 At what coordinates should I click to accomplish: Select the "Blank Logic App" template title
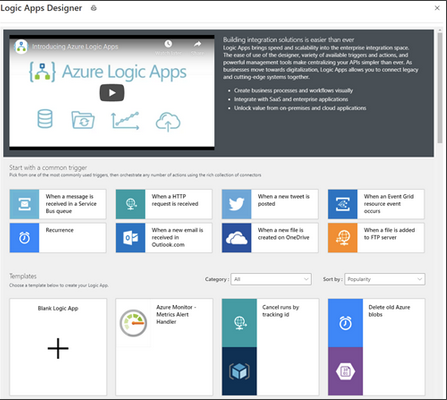(58, 308)
